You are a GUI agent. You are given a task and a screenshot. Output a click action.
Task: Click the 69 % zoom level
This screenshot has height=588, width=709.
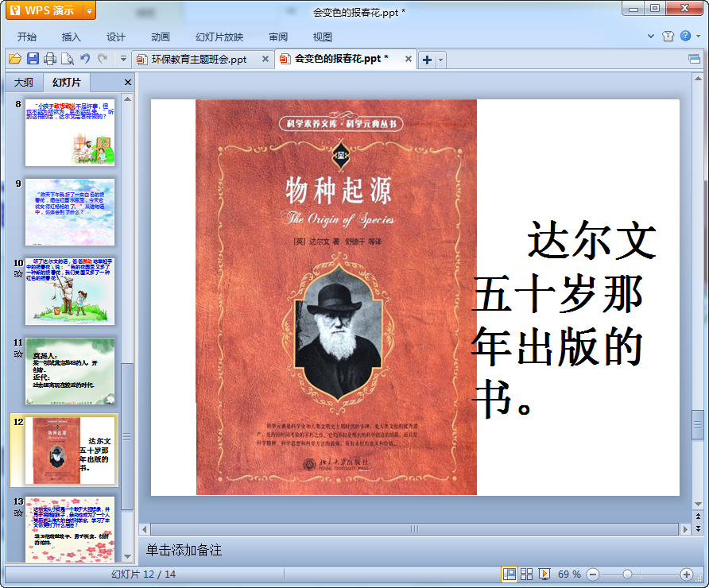(569, 574)
